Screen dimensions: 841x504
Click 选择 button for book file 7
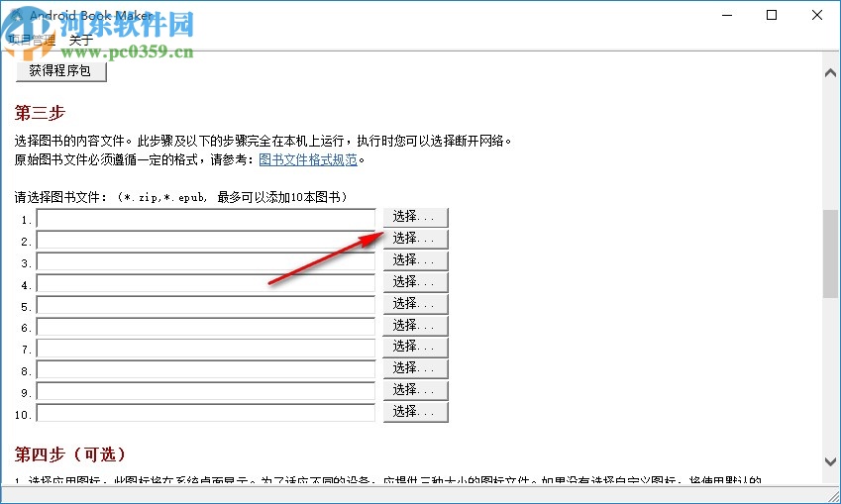coord(415,347)
